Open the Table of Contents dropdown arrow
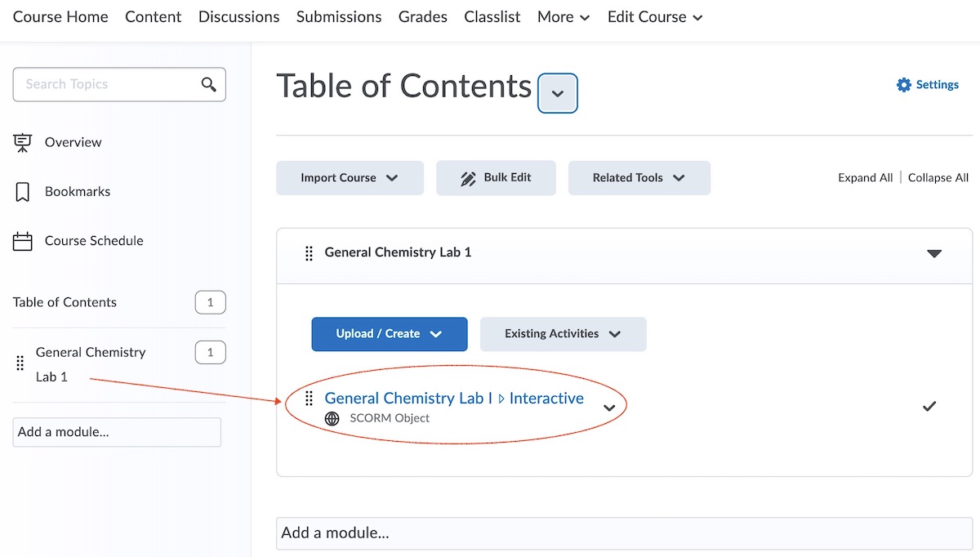Image resolution: width=980 pixels, height=557 pixels. (x=558, y=93)
